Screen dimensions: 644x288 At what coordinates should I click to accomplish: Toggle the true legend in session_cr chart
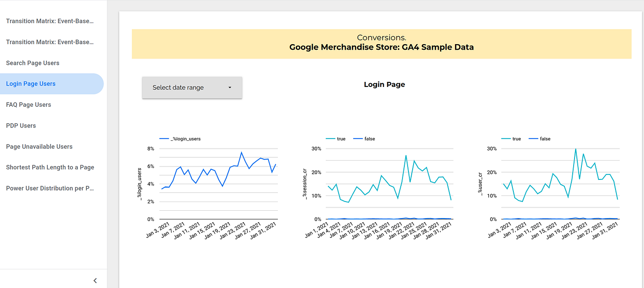(336, 138)
